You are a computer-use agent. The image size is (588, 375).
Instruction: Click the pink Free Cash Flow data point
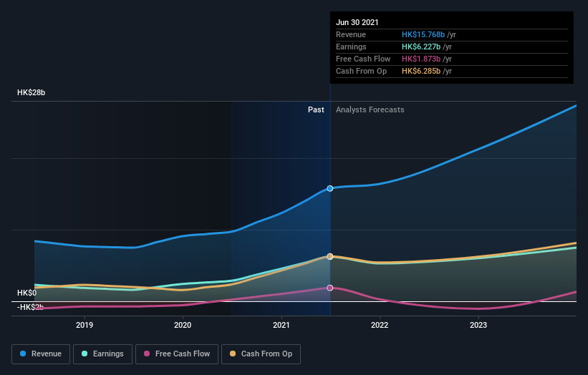tap(330, 288)
